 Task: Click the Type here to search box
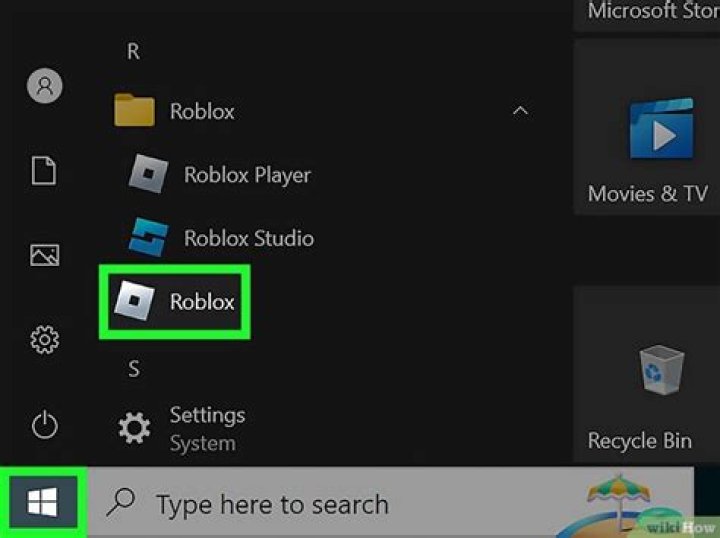[x=390, y=502]
